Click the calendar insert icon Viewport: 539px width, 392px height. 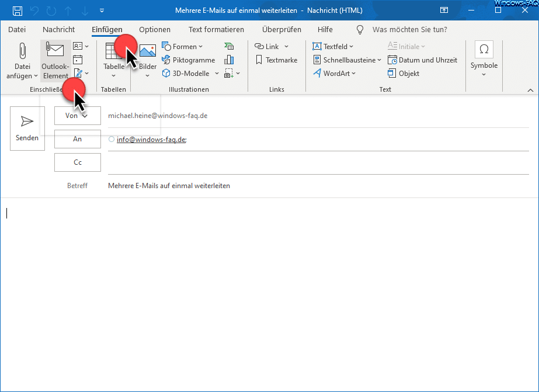78,60
